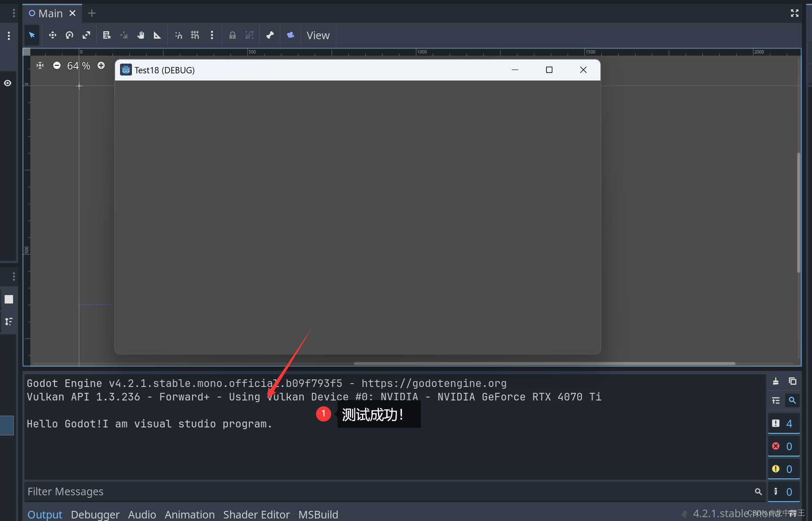Click the Godot Engine version output line
Image resolution: width=812 pixels, height=521 pixels.
coord(267,383)
